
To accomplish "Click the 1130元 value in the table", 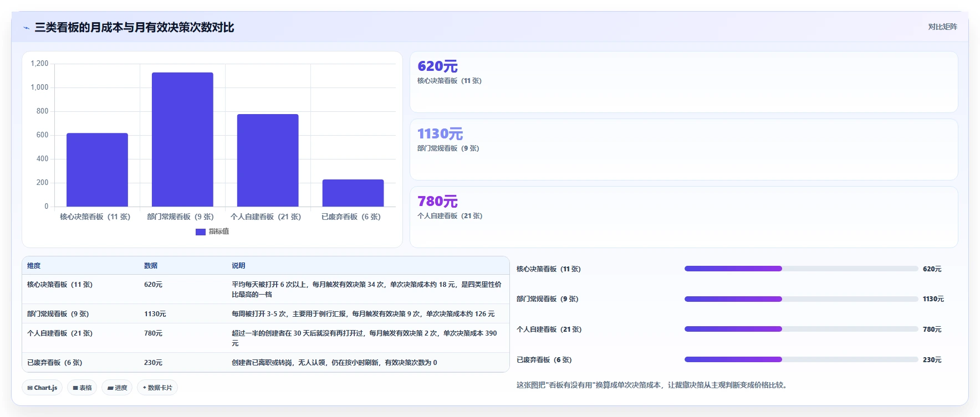I will (155, 314).
